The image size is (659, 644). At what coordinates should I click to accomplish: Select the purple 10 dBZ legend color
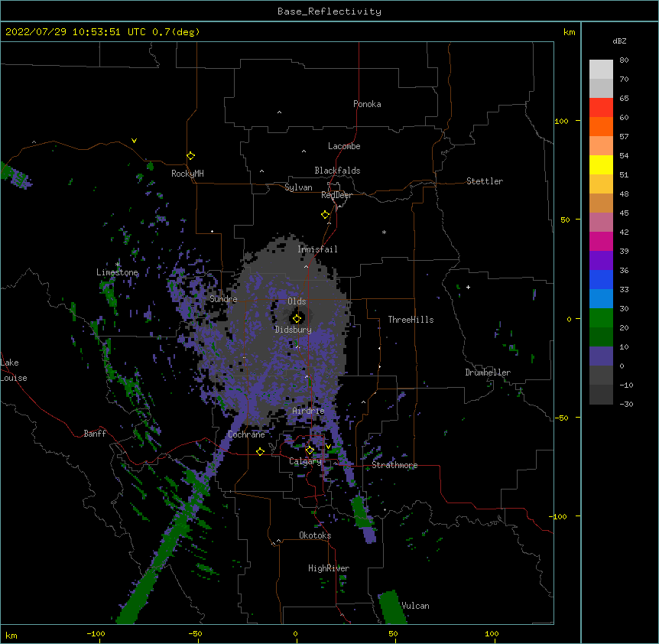[x=601, y=356]
